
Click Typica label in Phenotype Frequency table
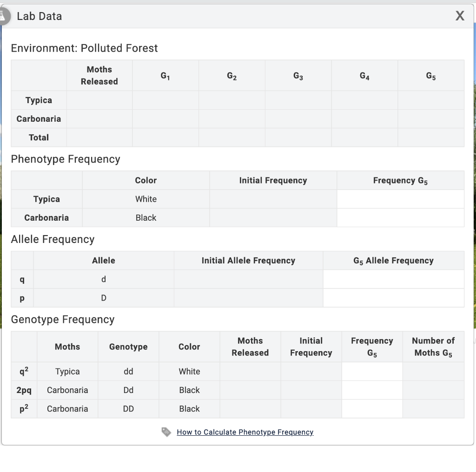47,199
